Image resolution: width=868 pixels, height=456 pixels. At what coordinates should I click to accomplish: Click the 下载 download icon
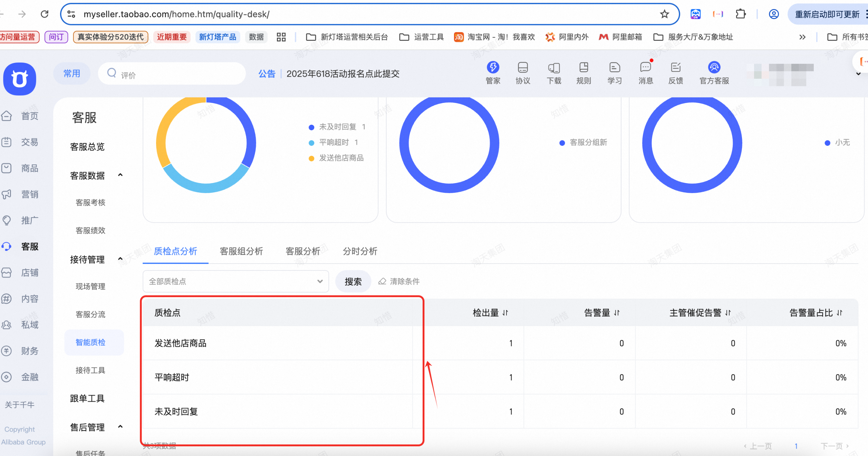554,68
